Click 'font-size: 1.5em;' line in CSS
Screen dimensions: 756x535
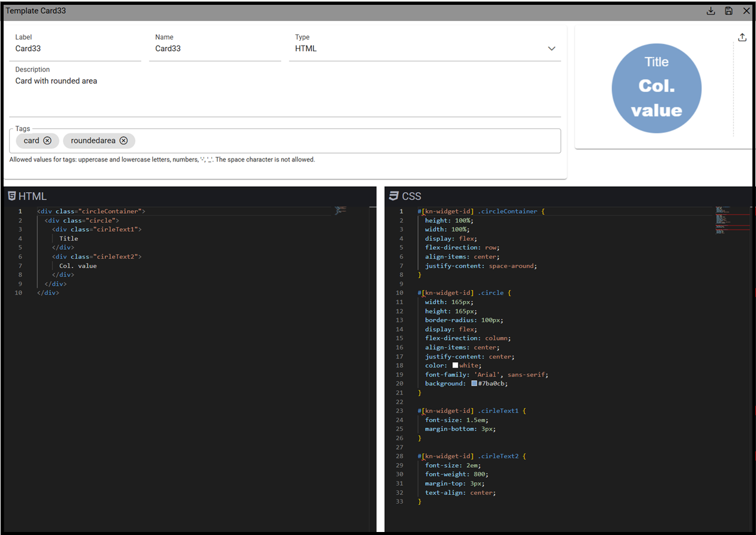[x=456, y=420]
